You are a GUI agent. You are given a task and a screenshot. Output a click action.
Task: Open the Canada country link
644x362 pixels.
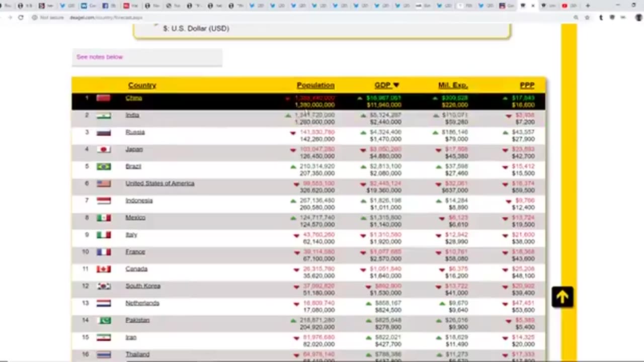coord(136,269)
